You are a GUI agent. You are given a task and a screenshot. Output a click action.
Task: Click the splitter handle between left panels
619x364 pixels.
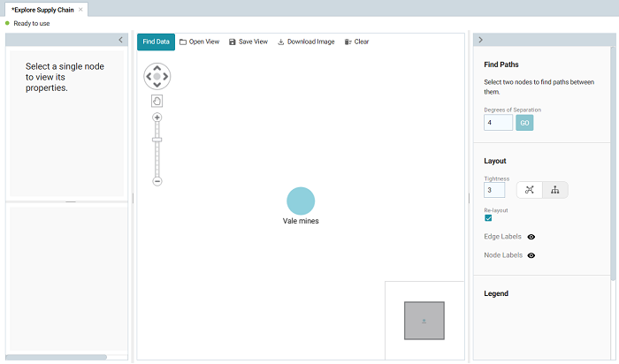click(70, 201)
